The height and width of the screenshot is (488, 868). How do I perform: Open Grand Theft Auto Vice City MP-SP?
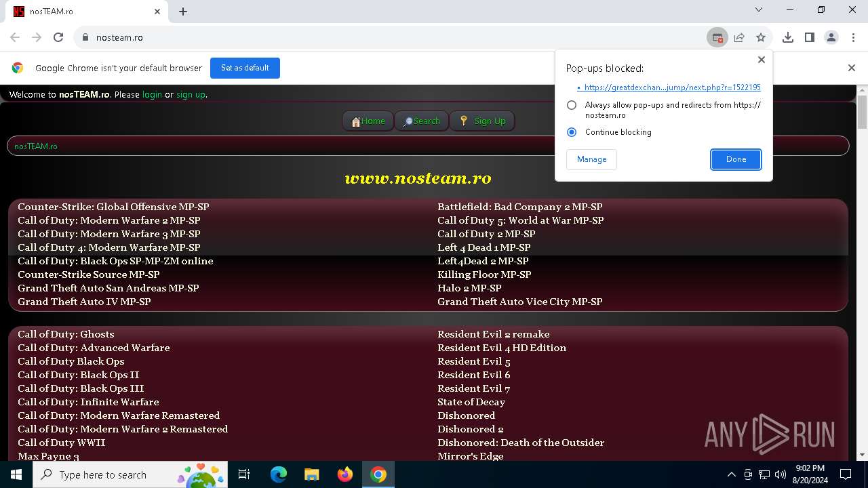click(x=520, y=302)
